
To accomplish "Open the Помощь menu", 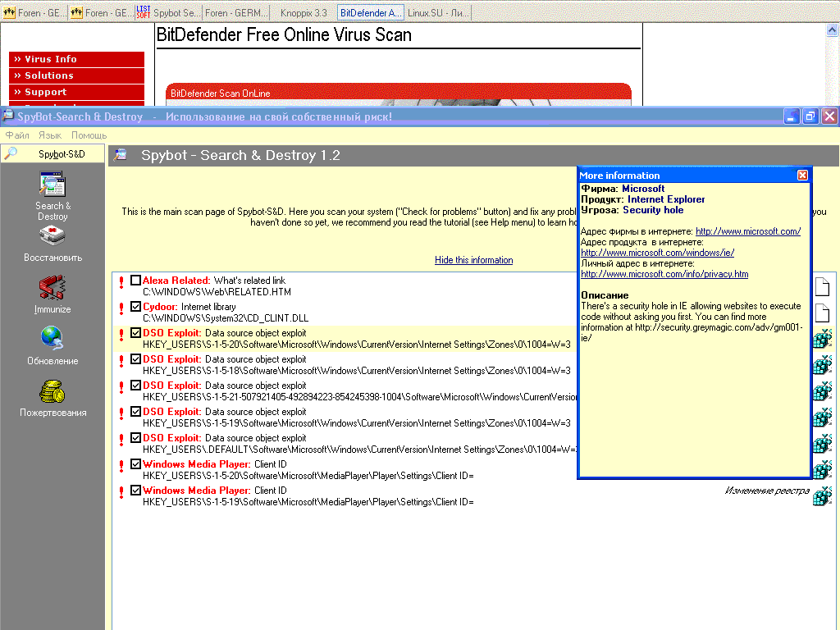I will click(89, 135).
